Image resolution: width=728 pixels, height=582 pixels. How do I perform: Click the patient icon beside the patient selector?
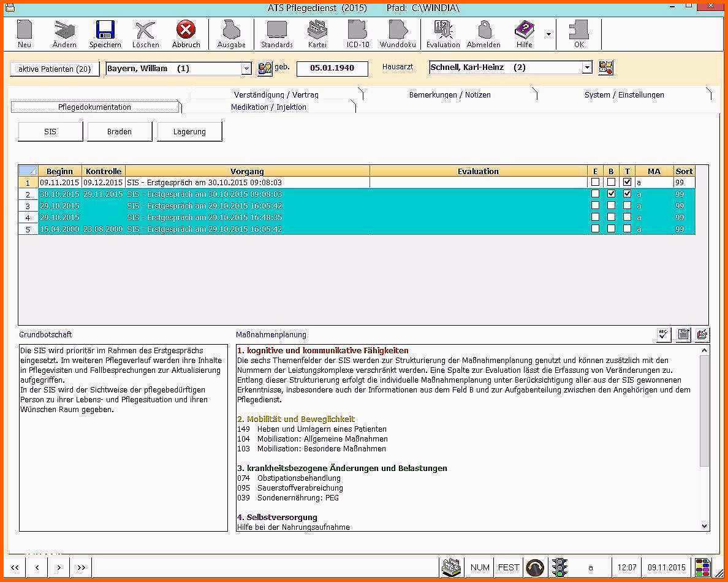point(265,68)
